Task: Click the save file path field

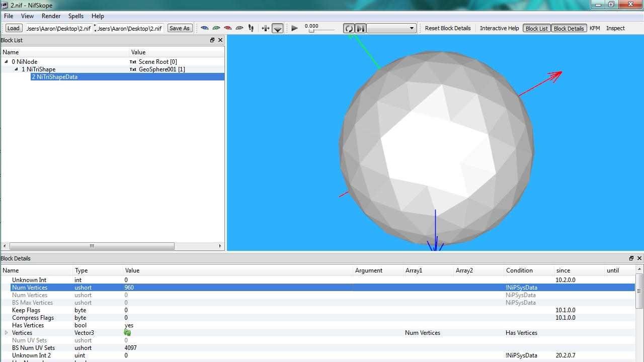Action: pyautogui.click(x=130, y=28)
